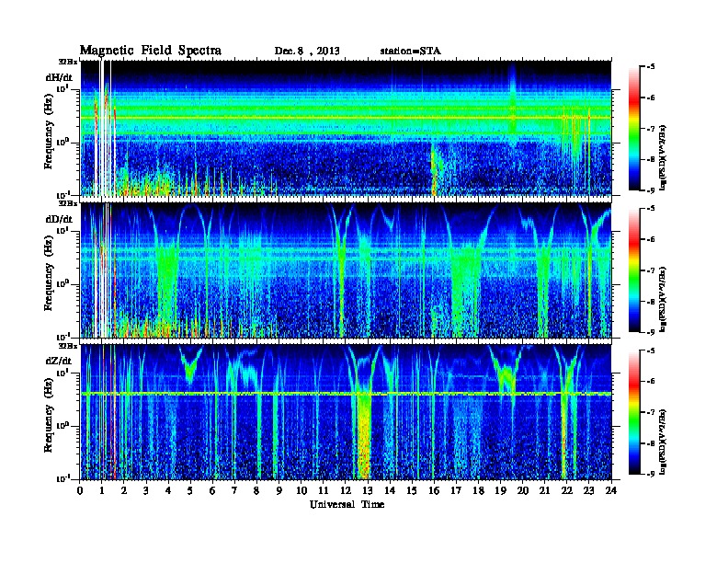The width and height of the screenshot is (728, 563).
Task: Click hour tick label "4" on time axis
Action: click(168, 490)
